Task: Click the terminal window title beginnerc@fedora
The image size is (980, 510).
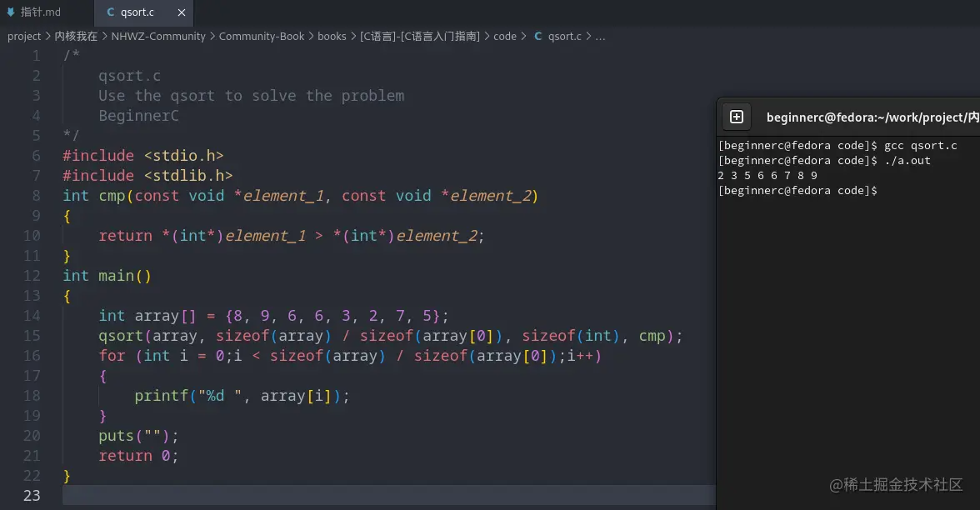Action: point(872,117)
